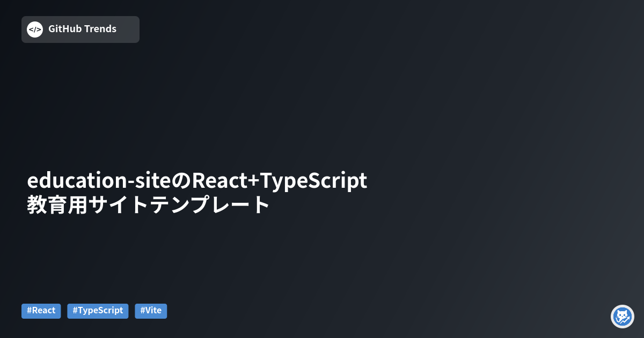
Task: Click the word "Trends" in the top badge
Action: click(100, 29)
